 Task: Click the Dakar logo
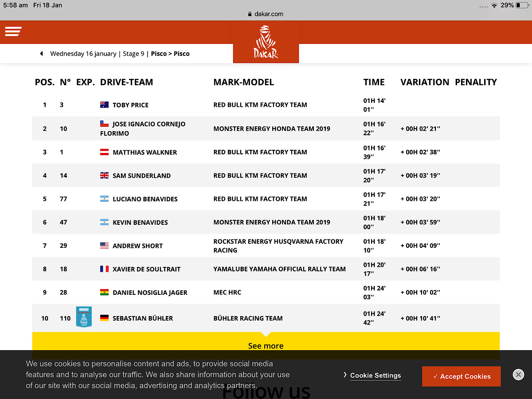(266, 42)
